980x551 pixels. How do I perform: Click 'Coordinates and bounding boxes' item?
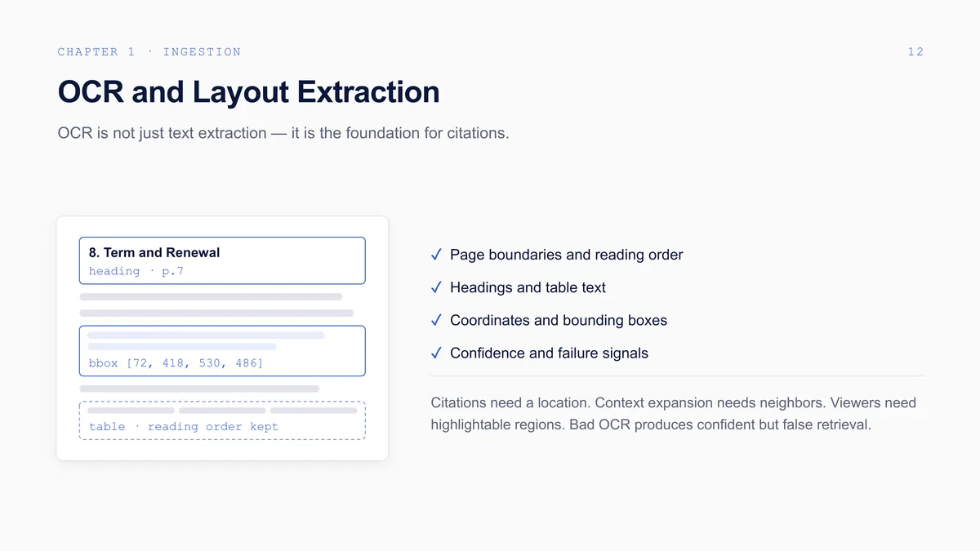tap(559, 320)
